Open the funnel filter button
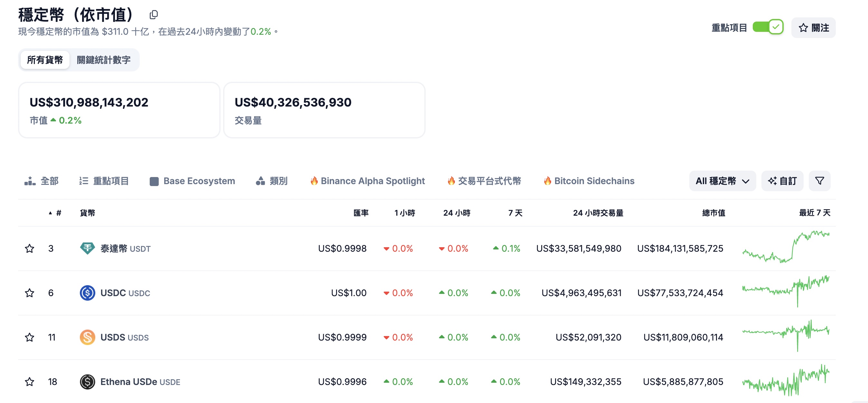This screenshot has width=868, height=403. click(819, 181)
